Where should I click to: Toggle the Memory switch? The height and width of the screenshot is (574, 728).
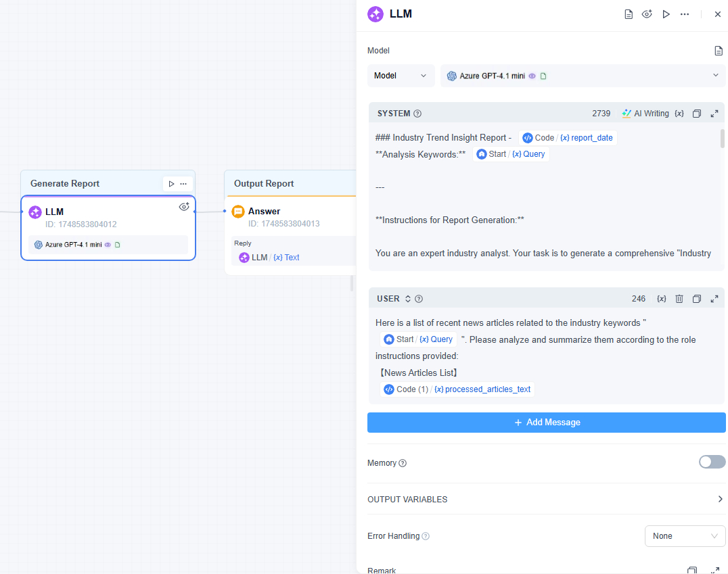712,462
